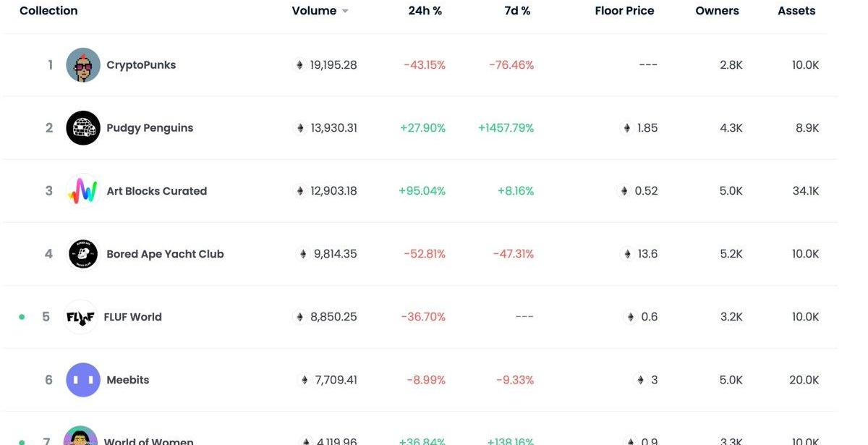Image resolution: width=868 pixels, height=445 pixels.
Task: Select the Bored Ape Yacht Club logo
Action: tap(83, 254)
